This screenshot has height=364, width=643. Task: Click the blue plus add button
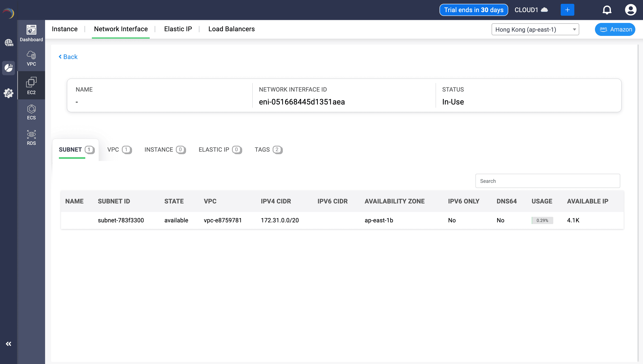pyautogui.click(x=567, y=10)
